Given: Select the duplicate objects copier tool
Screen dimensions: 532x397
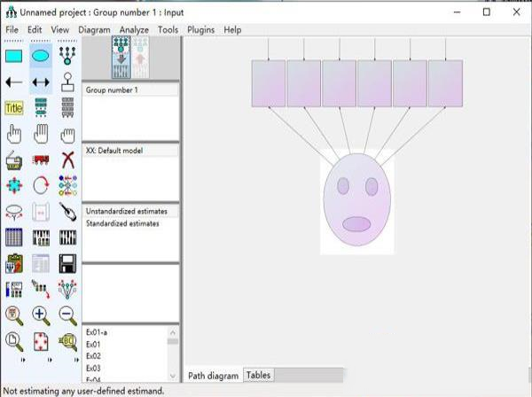Looking at the screenshot, I should [14, 160].
